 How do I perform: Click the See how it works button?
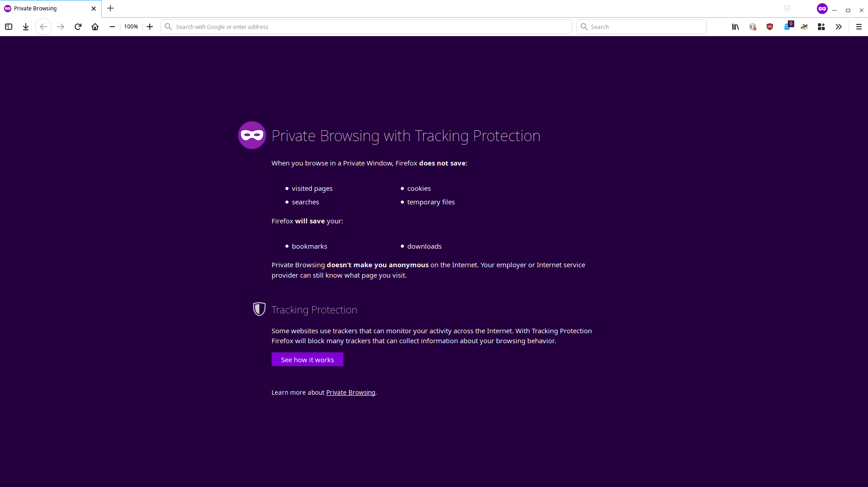click(x=307, y=359)
